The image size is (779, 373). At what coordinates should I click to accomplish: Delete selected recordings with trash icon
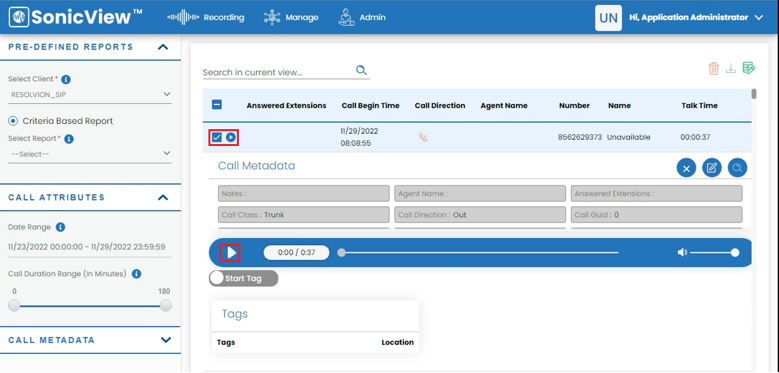pos(713,69)
